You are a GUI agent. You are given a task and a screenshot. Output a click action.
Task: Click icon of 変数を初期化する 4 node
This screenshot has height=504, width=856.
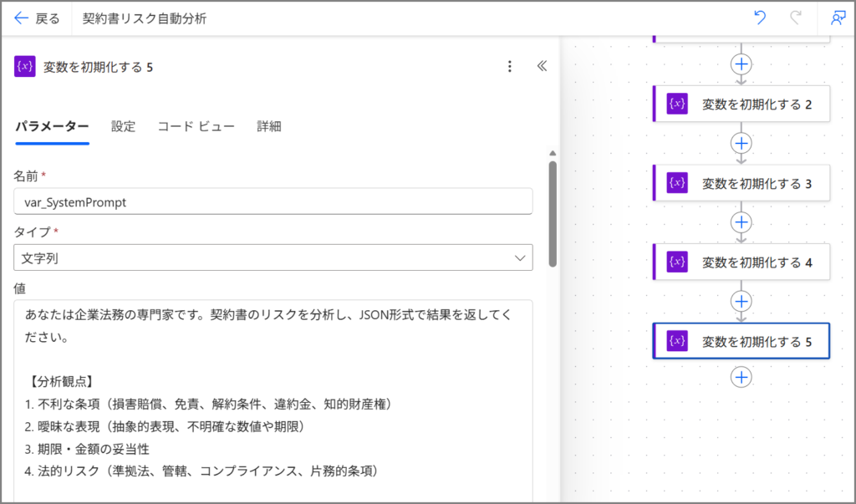tap(677, 262)
